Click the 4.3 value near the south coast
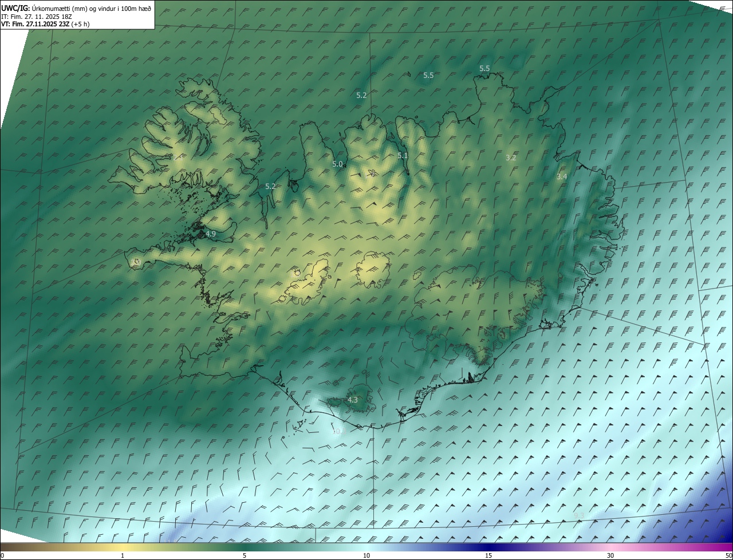The image size is (733, 560). point(352,400)
